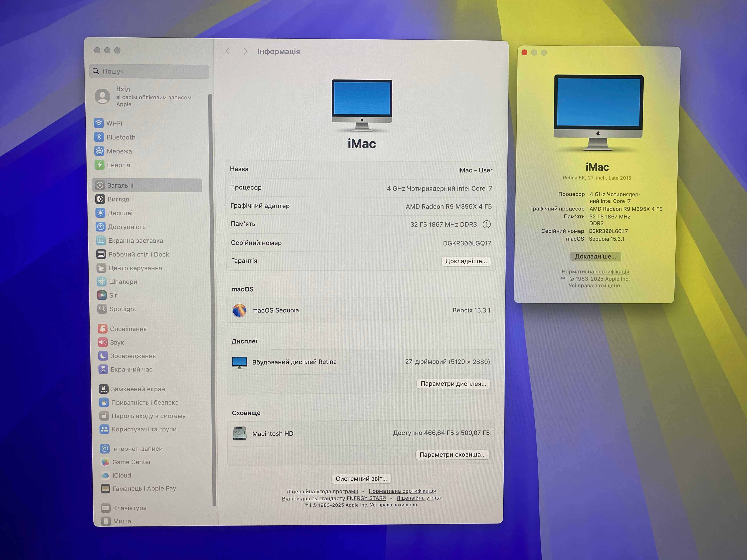Image resolution: width=747 pixels, height=560 pixels.
Task: Close the About This Mac window
Action: [x=524, y=52]
